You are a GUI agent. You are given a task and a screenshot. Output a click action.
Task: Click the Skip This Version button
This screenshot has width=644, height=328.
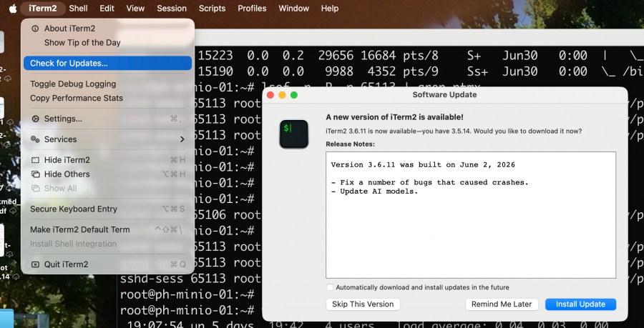pyautogui.click(x=363, y=304)
